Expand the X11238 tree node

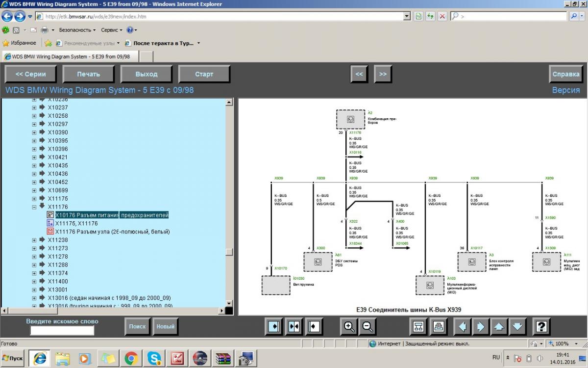pyautogui.click(x=34, y=240)
